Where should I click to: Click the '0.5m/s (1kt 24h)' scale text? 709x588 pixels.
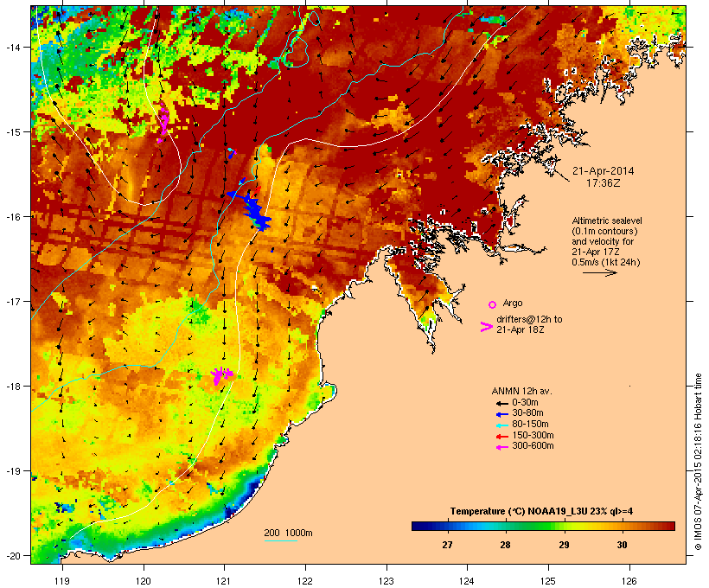[606, 262]
